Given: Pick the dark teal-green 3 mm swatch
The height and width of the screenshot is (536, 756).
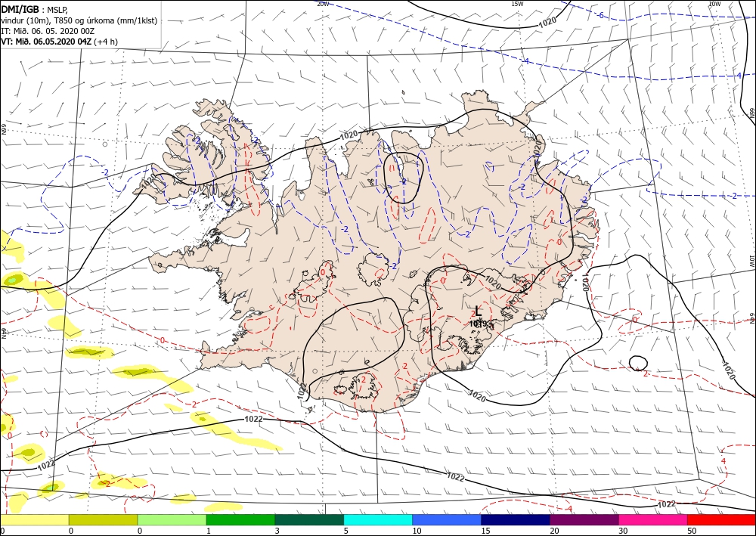Looking at the screenshot, I should (x=309, y=519).
